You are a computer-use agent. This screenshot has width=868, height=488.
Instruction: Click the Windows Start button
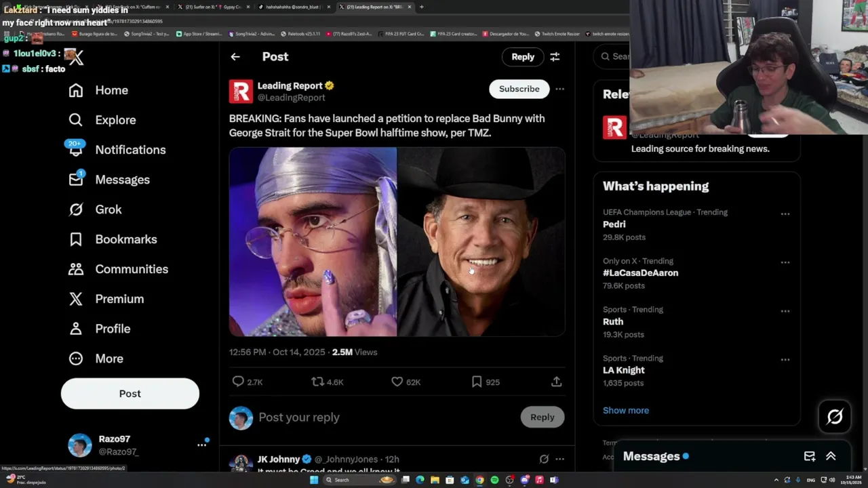point(313,480)
